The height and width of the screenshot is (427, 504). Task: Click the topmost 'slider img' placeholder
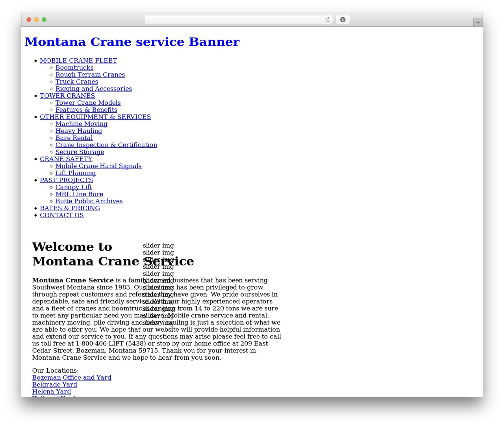158,246
